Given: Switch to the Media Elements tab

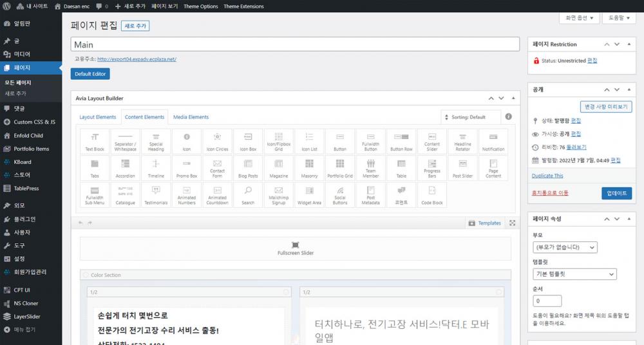Looking at the screenshot, I should point(191,117).
